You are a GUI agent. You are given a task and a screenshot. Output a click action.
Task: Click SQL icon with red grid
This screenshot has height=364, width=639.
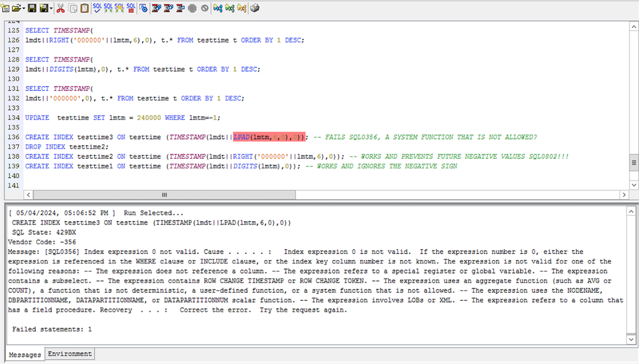(130, 8)
